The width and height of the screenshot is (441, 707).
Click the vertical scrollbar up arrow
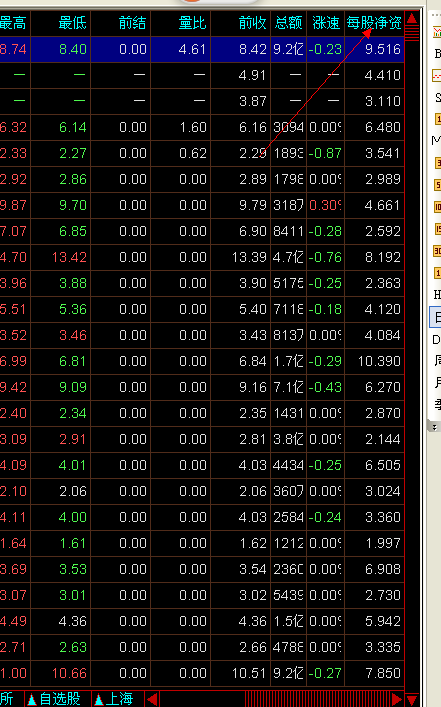[412, 18]
